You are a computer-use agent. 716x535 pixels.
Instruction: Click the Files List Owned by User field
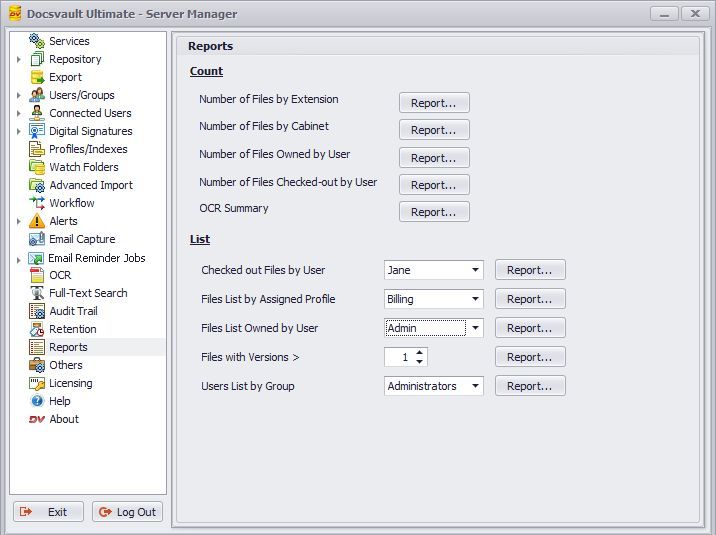[425, 328]
